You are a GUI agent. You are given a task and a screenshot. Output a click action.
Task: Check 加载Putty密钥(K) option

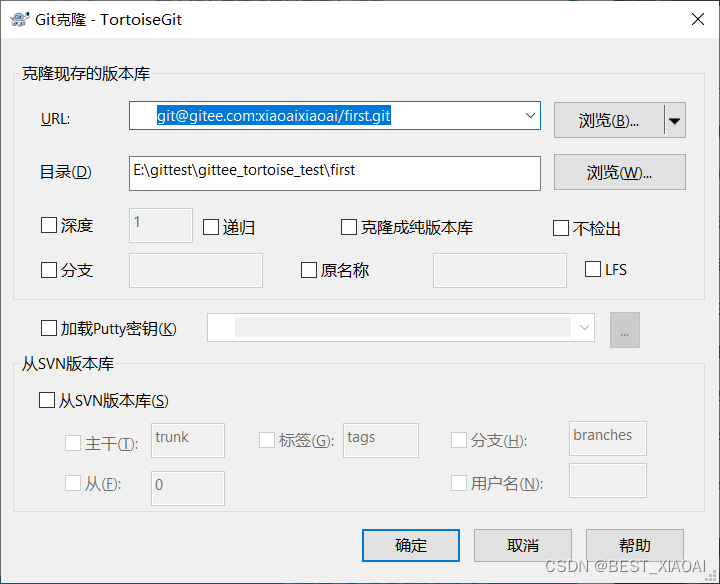coord(49,328)
